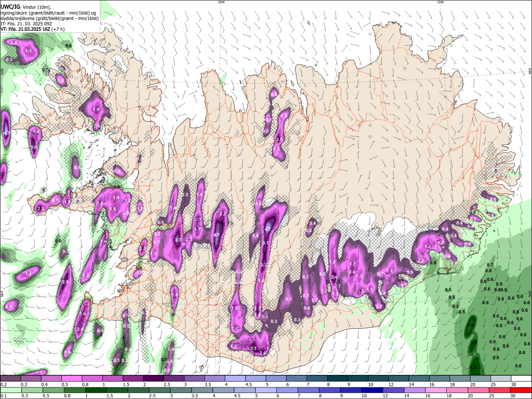Pick the darkest green rain swatch above 1
Viewport: 532px width, 399px height.
point(96,390)
